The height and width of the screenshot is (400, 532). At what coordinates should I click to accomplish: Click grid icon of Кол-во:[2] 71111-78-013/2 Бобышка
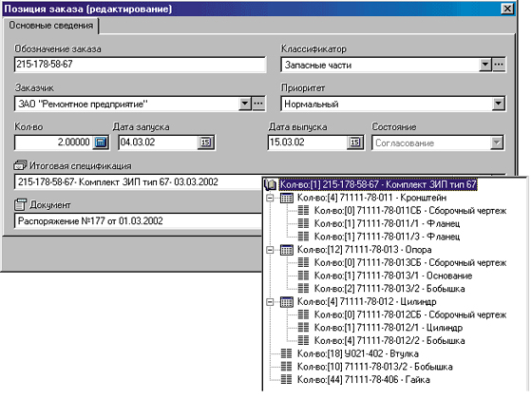pyautogui.click(x=303, y=289)
